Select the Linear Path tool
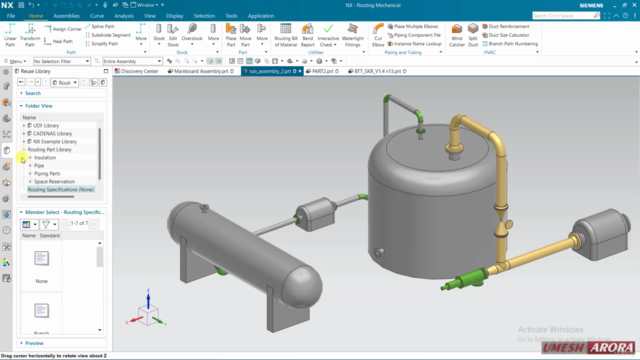 tap(10, 35)
